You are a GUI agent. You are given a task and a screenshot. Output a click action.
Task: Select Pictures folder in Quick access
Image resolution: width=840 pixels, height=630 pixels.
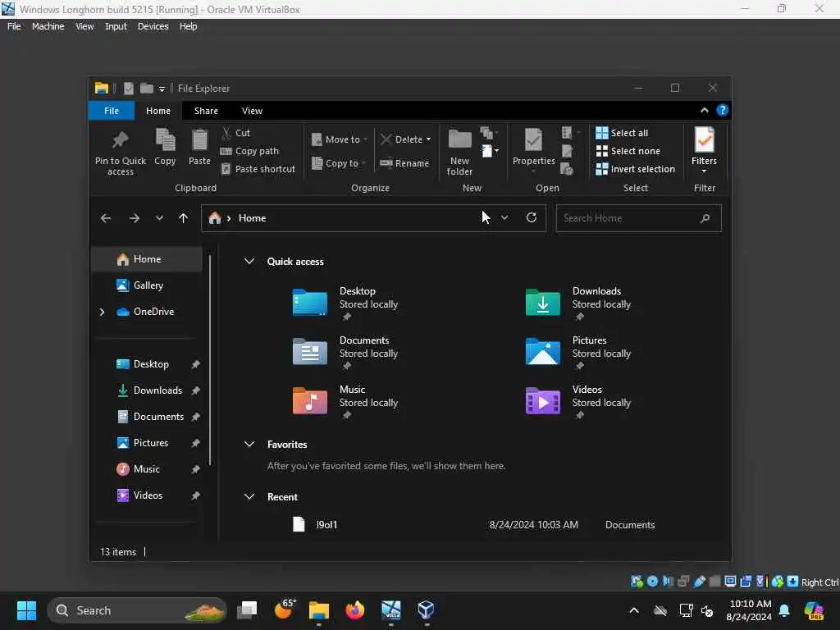click(580, 353)
